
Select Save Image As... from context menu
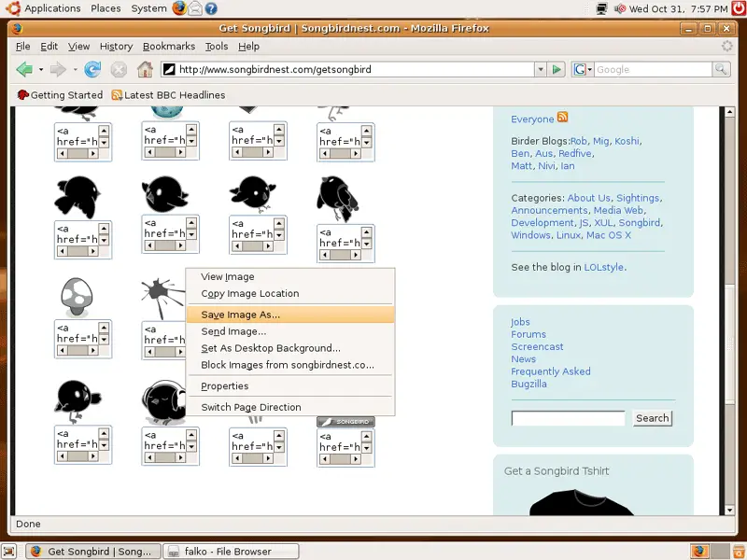point(240,315)
